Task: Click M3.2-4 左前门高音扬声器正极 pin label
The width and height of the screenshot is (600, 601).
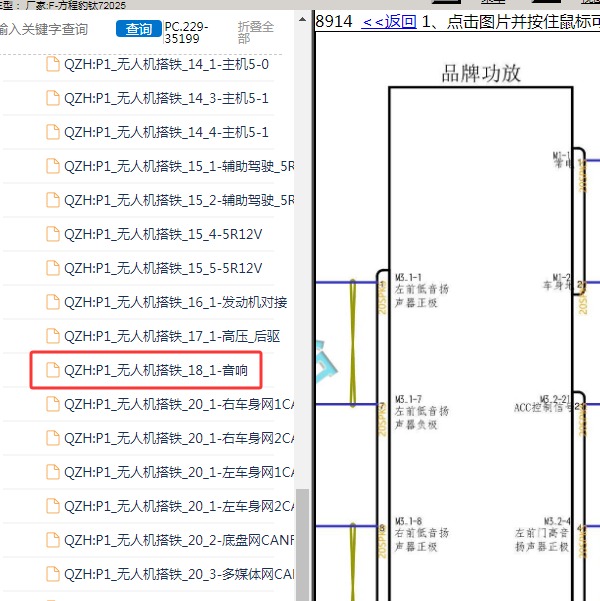Action: click(542, 534)
